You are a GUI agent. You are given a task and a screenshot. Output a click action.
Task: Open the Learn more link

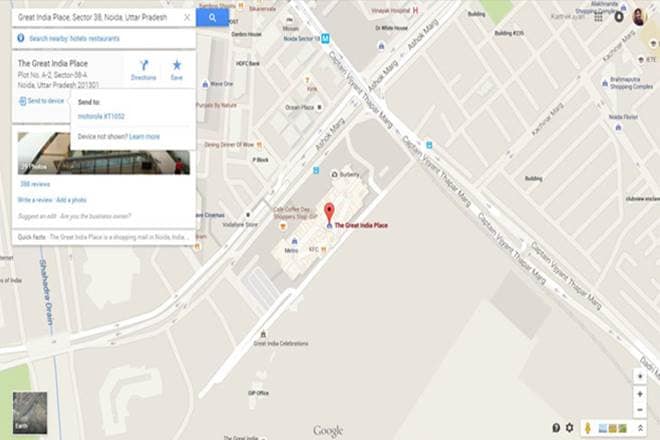click(x=144, y=136)
